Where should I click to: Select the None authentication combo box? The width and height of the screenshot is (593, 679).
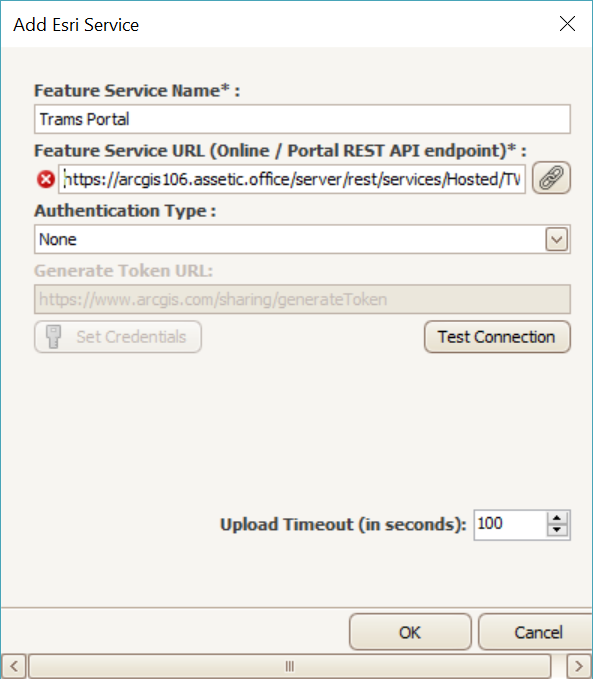pyautogui.click(x=302, y=239)
